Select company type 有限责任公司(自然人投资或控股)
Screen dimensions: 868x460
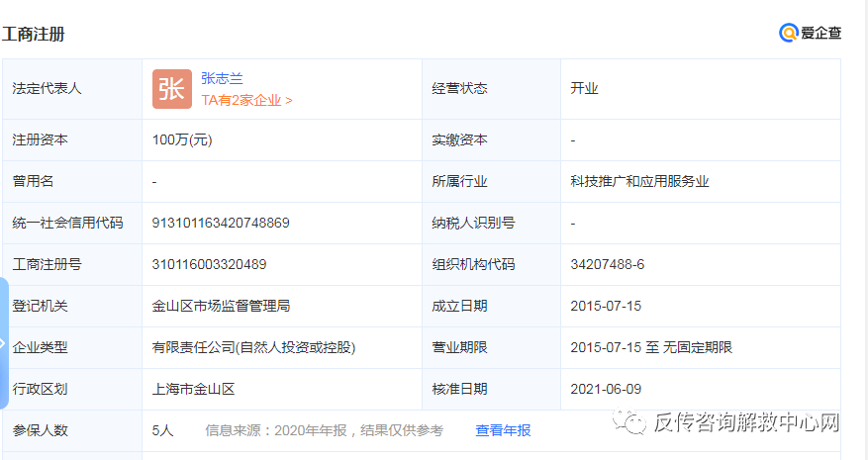point(253,347)
